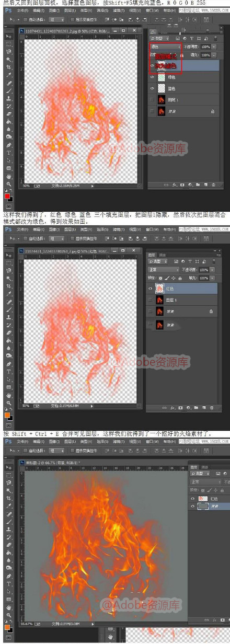Viewport: 230px width, 644px height.
Task: Click the 66.67% zoom field in the 未标题-2 window
Action: [27, 624]
